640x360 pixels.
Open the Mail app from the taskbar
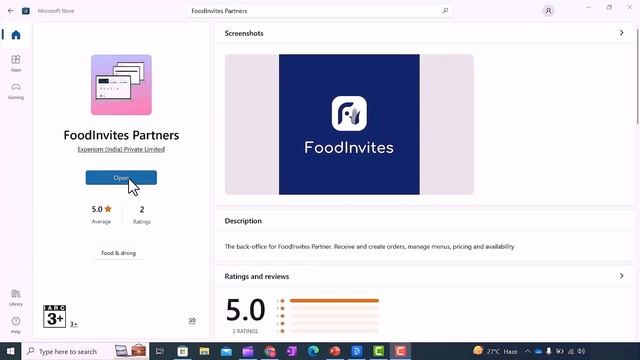point(226,351)
